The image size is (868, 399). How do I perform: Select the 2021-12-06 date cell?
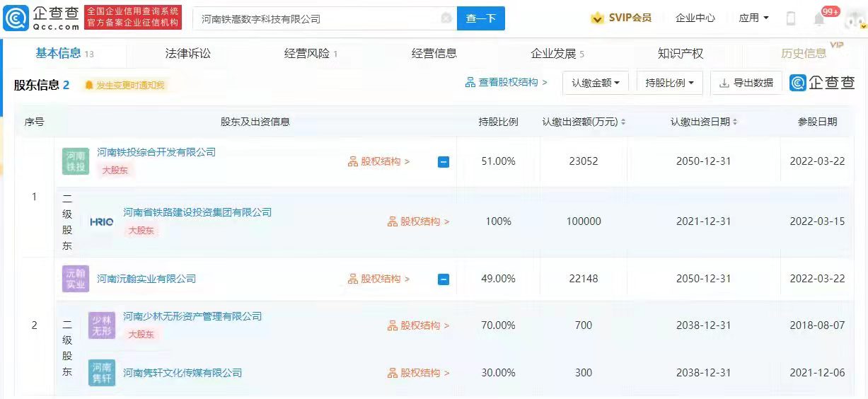pos(817,373)
